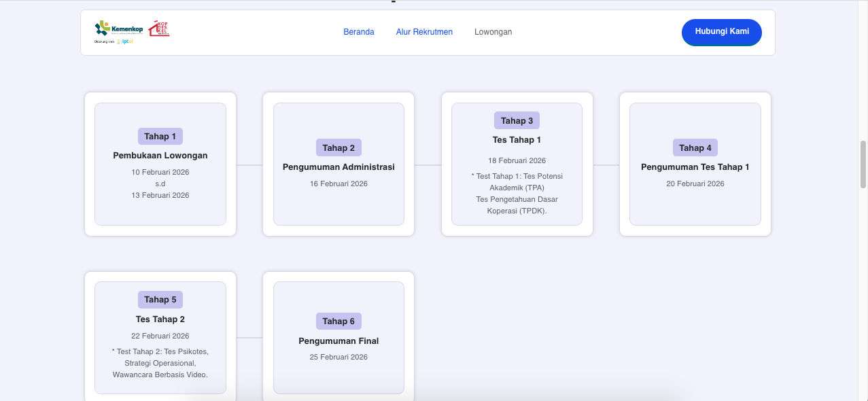Select the Tes Tahap 2 heading
Viewport: 868px width, 401px height.
click(x=160, y=319)
